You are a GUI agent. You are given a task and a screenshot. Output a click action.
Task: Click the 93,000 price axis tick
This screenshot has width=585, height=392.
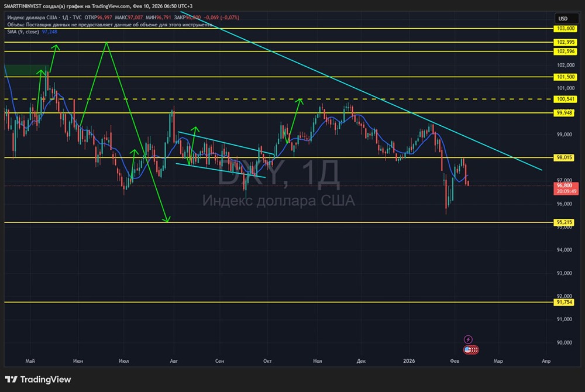tap(565, 273)
